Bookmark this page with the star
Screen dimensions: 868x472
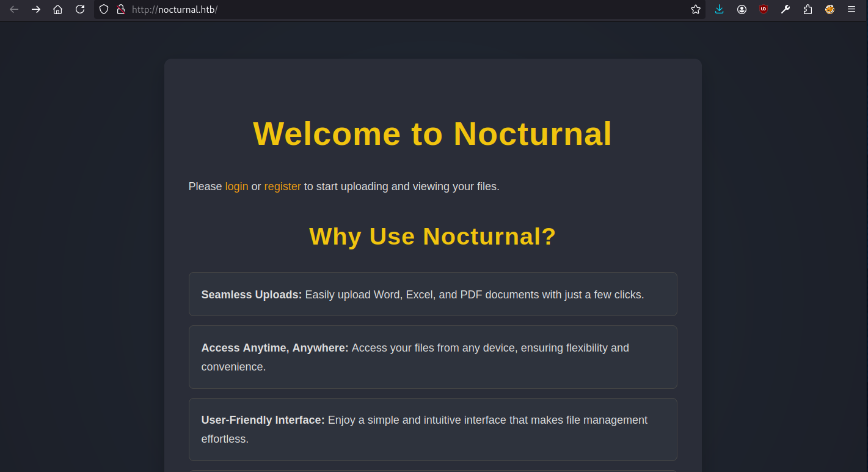pos(695,10)
